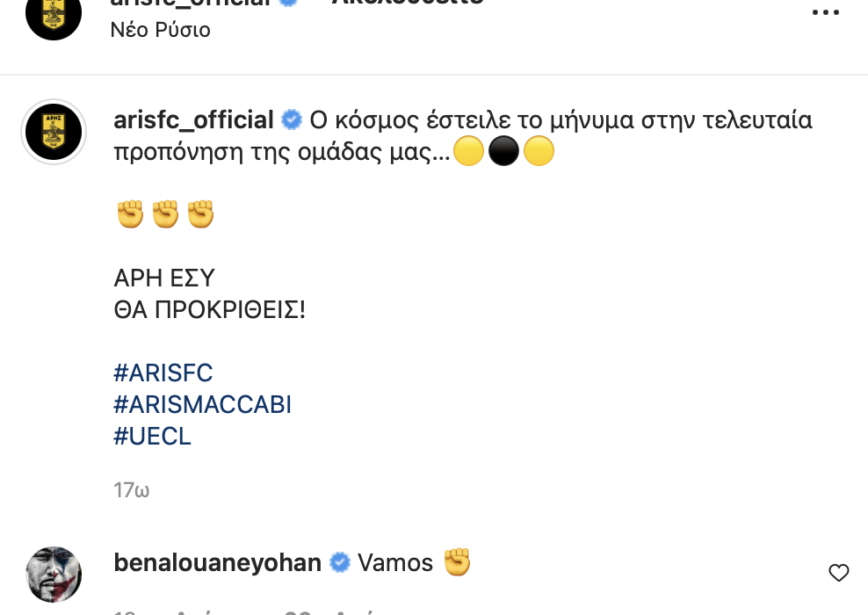The image size is (868, 615).
Task: Open the Νέο Ρύσιο location link
Action: pos(161,29)
